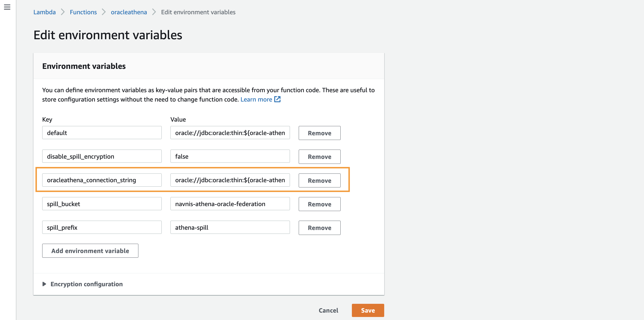
Task: Click Add environment variable button
Action: pyautogui.click(x=90, y=251)
